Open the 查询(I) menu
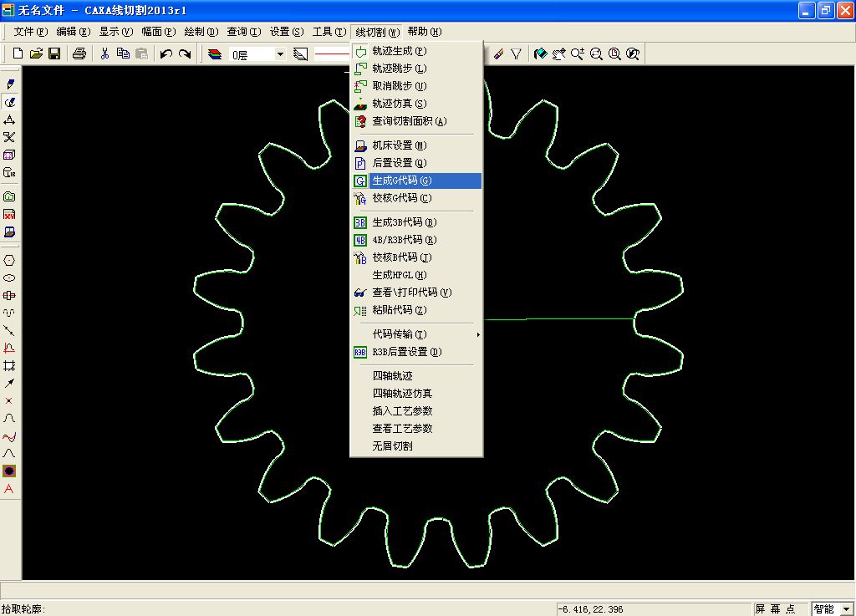 (243, 32)
